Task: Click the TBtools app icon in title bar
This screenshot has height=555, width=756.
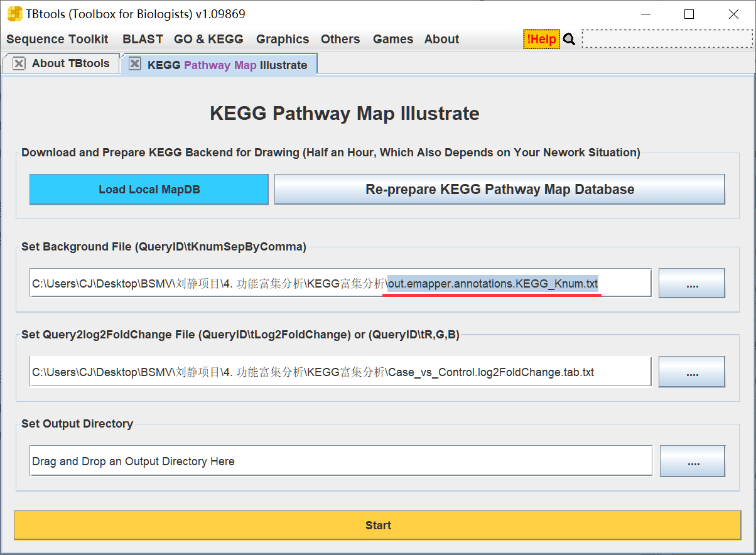Action: 14,14
